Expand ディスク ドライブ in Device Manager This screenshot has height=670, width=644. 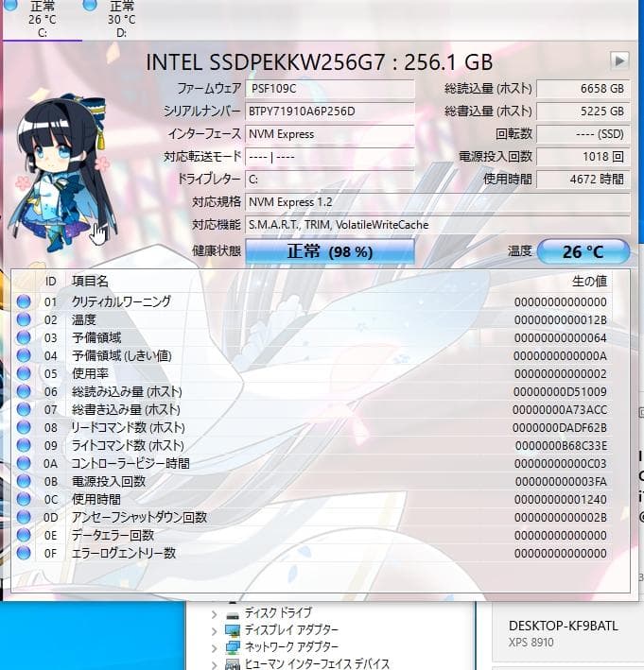(x=215, y=615)
